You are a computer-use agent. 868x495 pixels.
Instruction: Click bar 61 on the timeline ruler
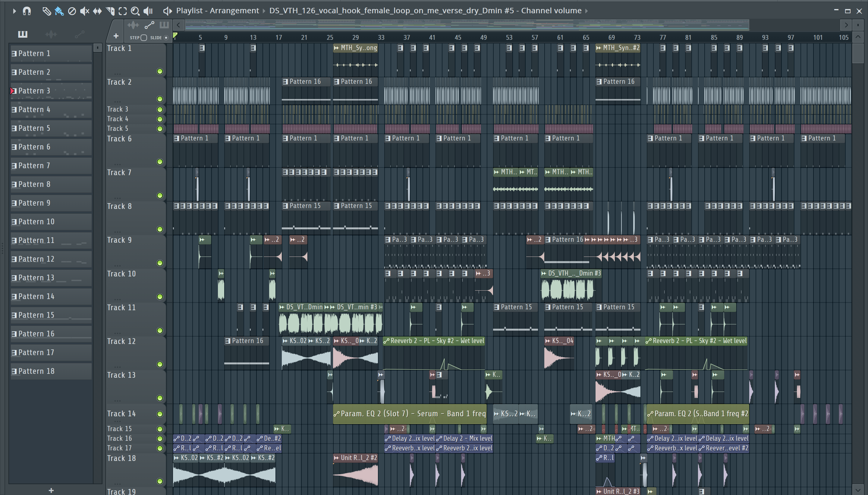point(560,37)
